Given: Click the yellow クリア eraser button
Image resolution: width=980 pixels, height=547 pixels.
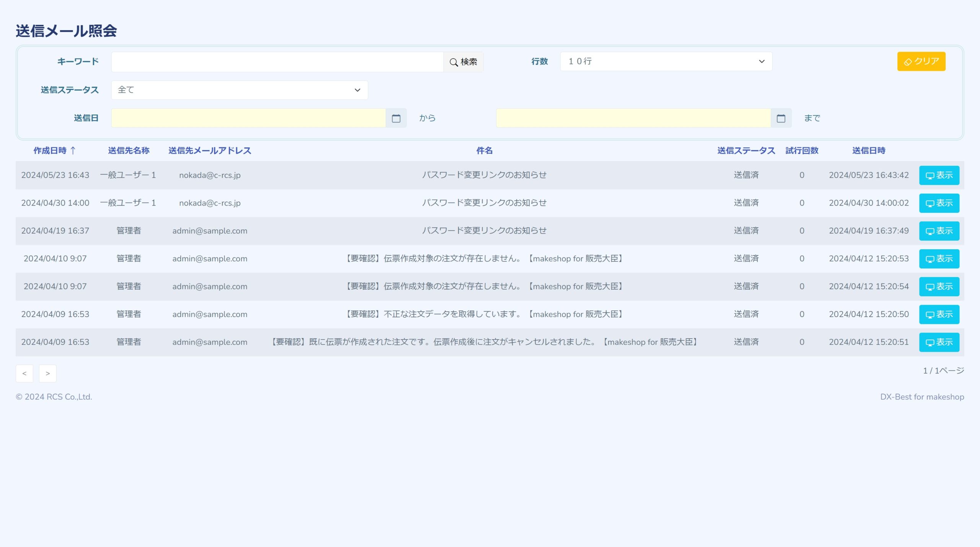Looking at the screenshot, I should (921, 61).
